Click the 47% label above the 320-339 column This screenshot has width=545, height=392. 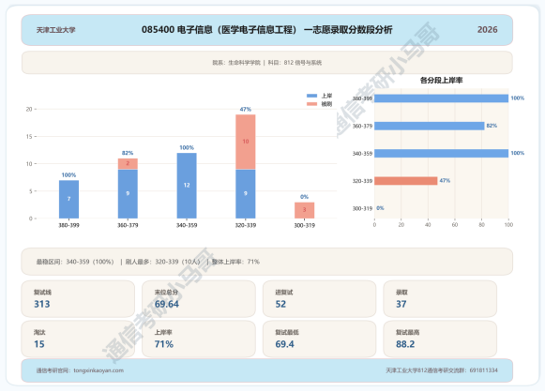(246, 109)
